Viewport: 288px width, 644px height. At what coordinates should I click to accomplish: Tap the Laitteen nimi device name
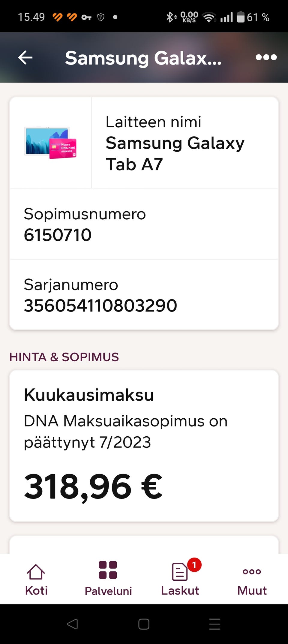pyautogui.click(x=175, y=143)
